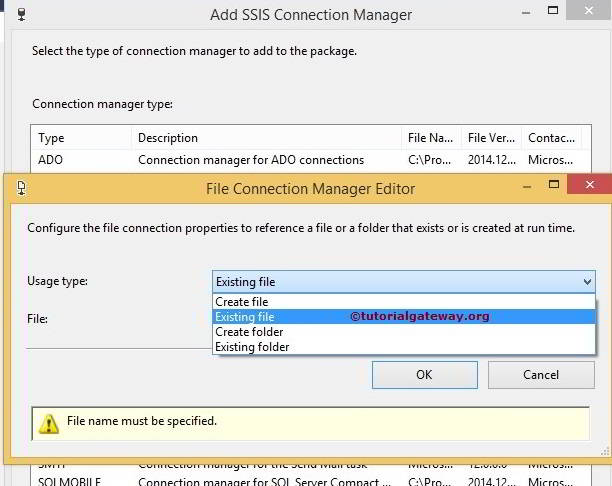This screenshot has width=612, height=486.
Task: Click OK in File Connection Manager Editor
Action: (425, 375)
